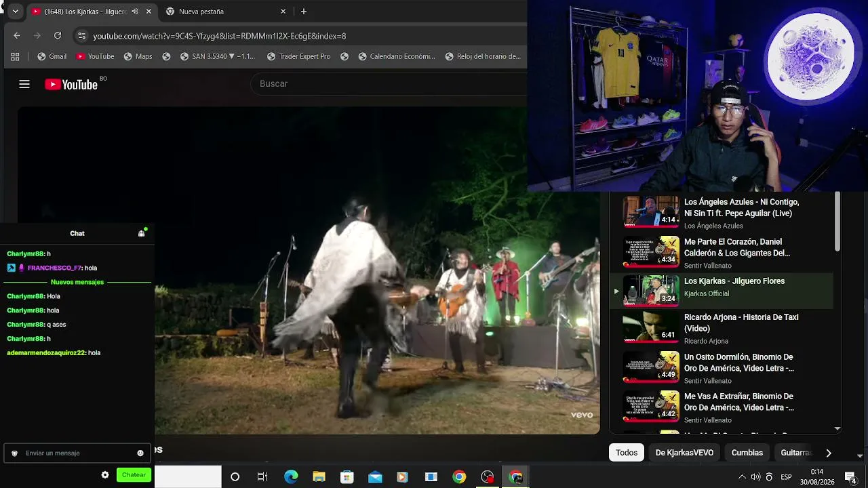Open emoji picker in chat message box
Image resolution: width=868 pixels, height=488 pixels.
point(140,453)
